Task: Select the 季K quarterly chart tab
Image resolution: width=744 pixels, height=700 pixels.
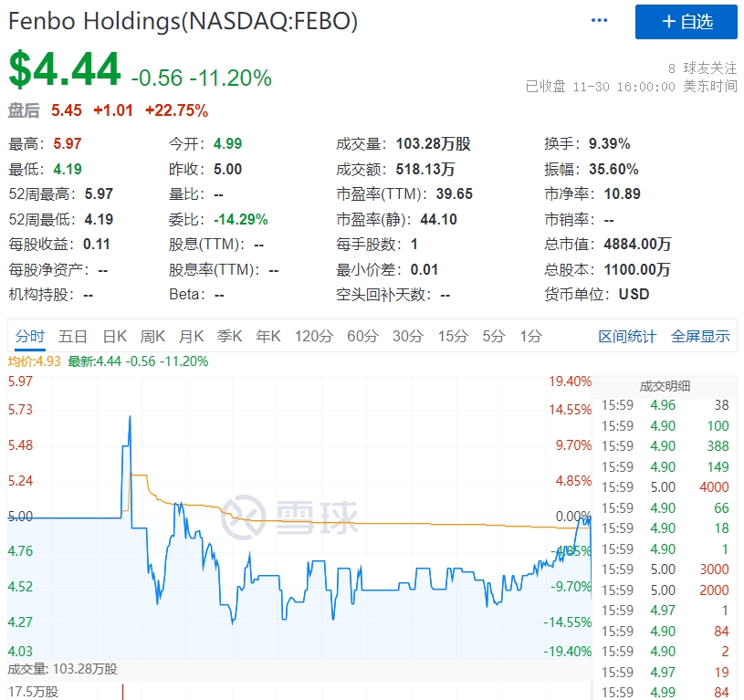Action: [229, 336]
